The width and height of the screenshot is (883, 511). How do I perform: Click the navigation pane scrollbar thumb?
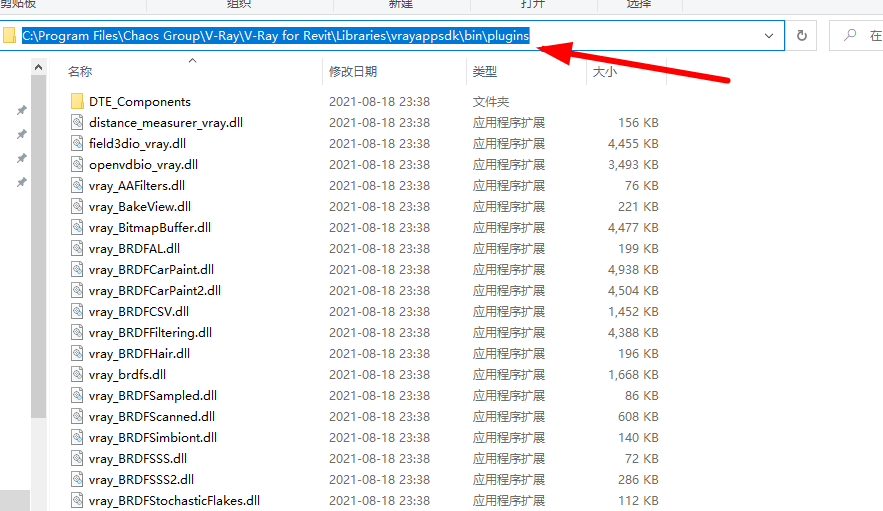[x=38, y=247]
